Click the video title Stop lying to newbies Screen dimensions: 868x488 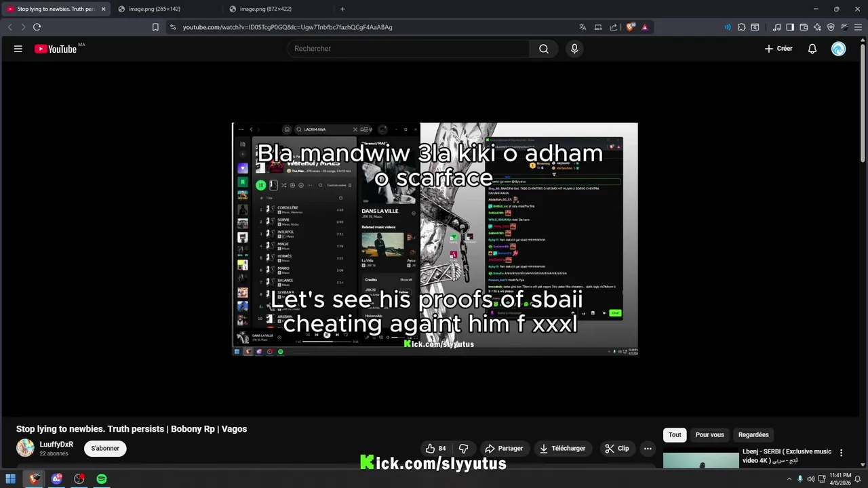pos(132,429)
